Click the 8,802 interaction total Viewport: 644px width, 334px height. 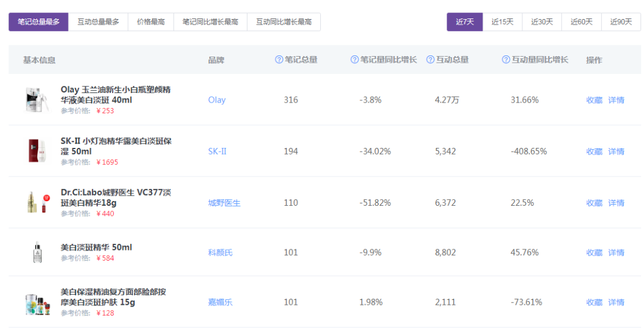[x=445, y=252]
